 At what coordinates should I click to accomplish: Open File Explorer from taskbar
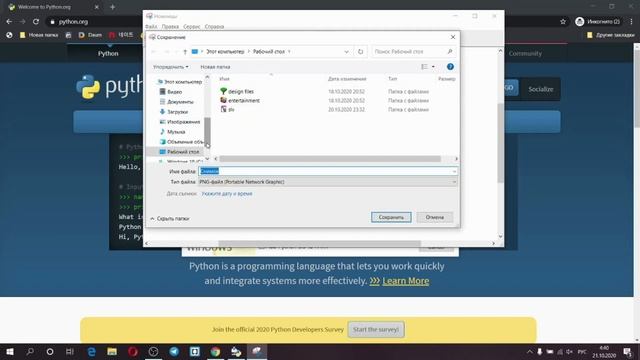(112, 351)
